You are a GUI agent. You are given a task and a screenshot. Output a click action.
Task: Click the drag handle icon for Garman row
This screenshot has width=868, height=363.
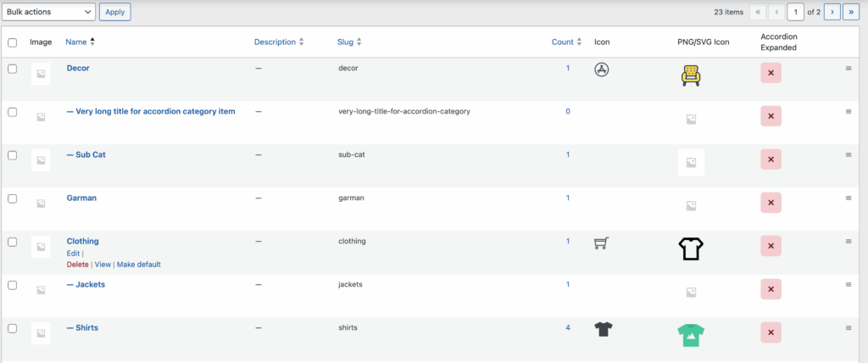849,198
